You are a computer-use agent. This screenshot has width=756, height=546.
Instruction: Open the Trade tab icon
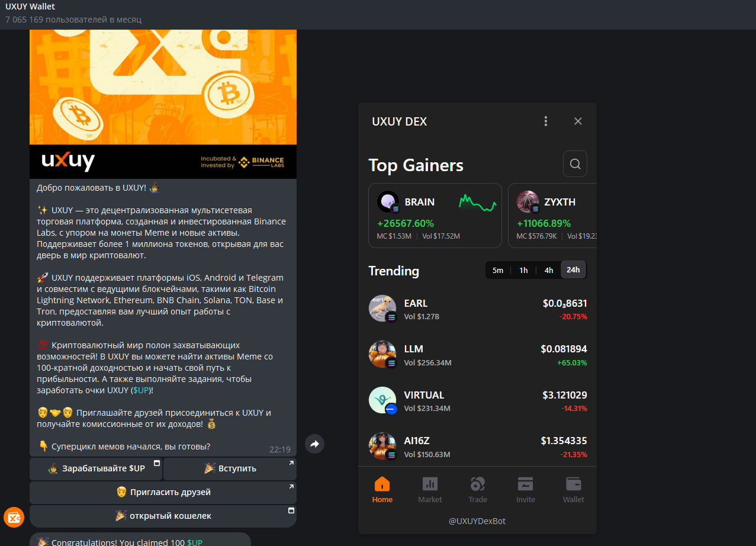(478, 484)
